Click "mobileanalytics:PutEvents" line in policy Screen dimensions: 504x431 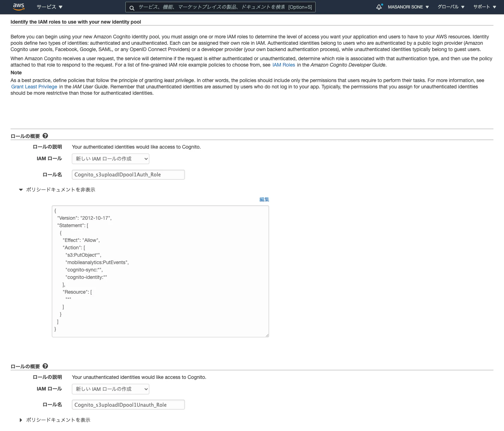point(97,262)
